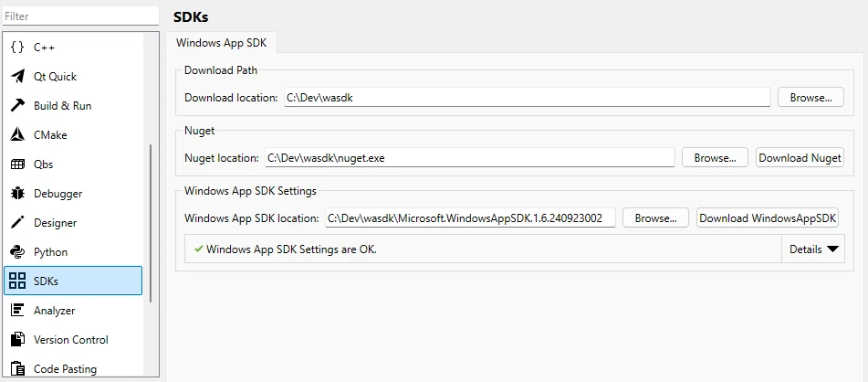This screenshot has width=868, height=382.
Task: Open the Analyzer settings category
Action: (x=54, y=311)
